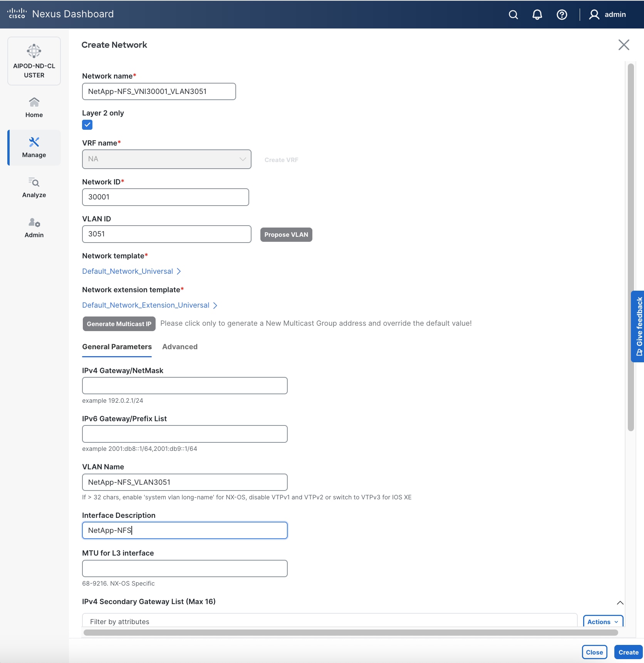Click the Propose VLAN button
Screen dimensions: 644x663
tap(286, 234)
